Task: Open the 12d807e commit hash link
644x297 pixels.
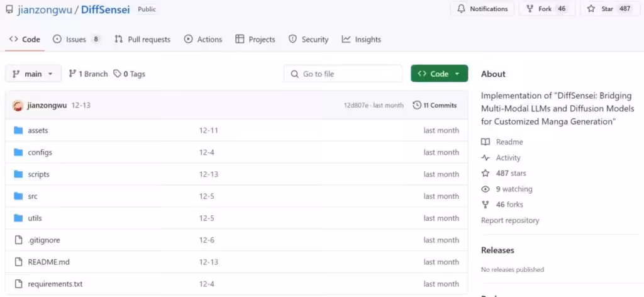Action: [356, 105]
